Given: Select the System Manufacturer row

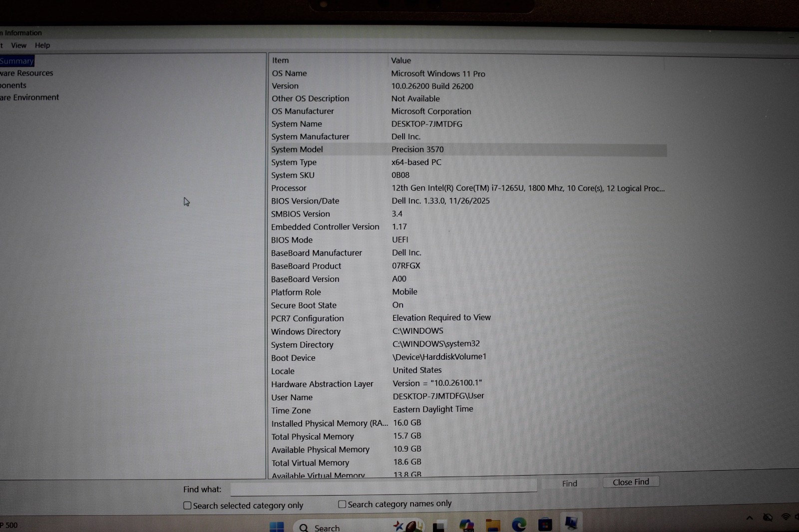Looking at the screenshot, I should click(468, 136).
